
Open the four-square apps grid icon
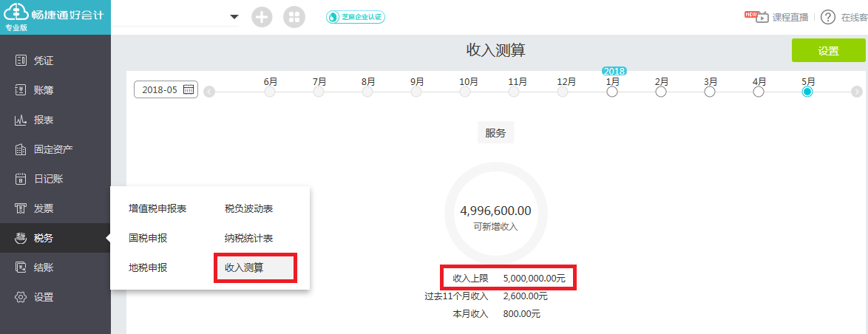tap(294, 17)
